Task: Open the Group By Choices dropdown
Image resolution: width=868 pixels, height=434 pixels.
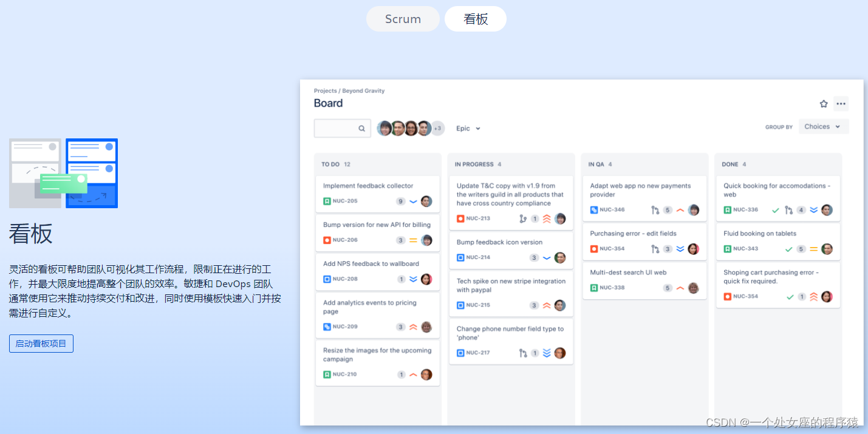Action: pos(823,126)
